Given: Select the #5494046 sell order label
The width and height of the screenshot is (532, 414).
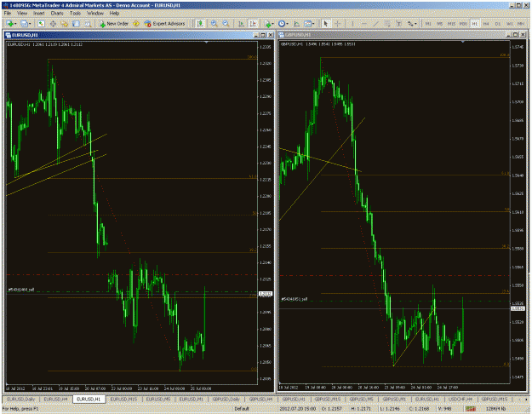Looking at the screenshot, I should (21, 290).
